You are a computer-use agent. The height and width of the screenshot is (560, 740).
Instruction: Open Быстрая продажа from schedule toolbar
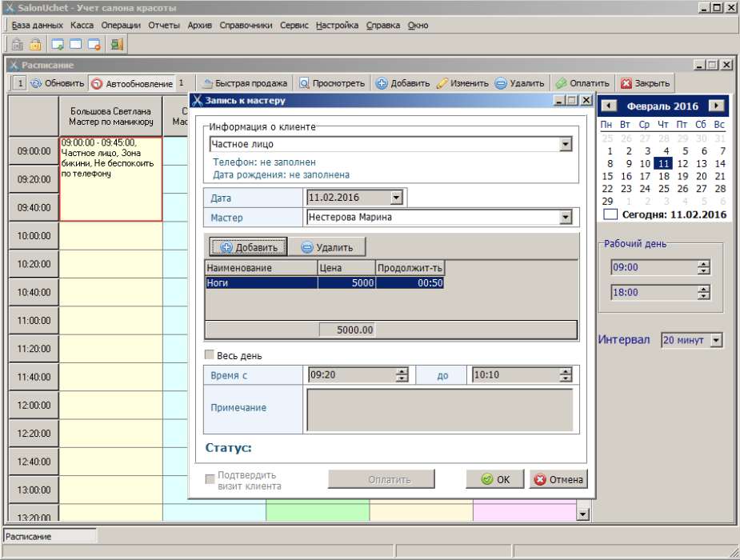pos(245,83)
